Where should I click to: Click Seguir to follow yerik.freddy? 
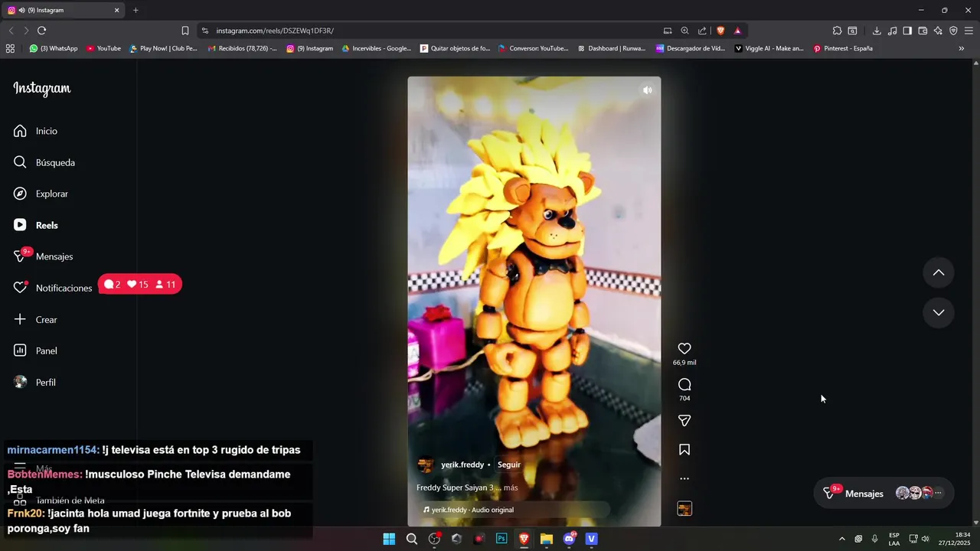pyautogui.click(x=509, y=465)
